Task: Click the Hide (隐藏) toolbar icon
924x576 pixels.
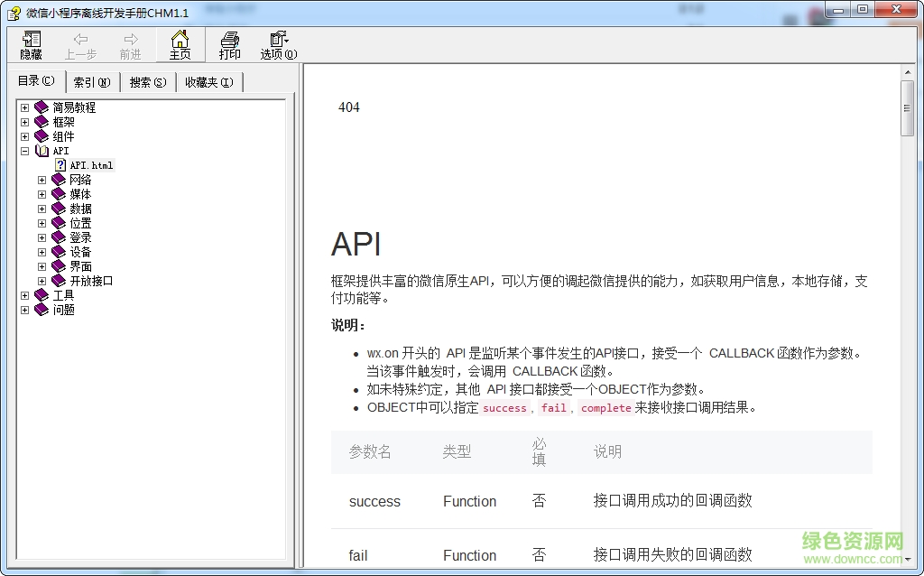Action: pos(32,40)
